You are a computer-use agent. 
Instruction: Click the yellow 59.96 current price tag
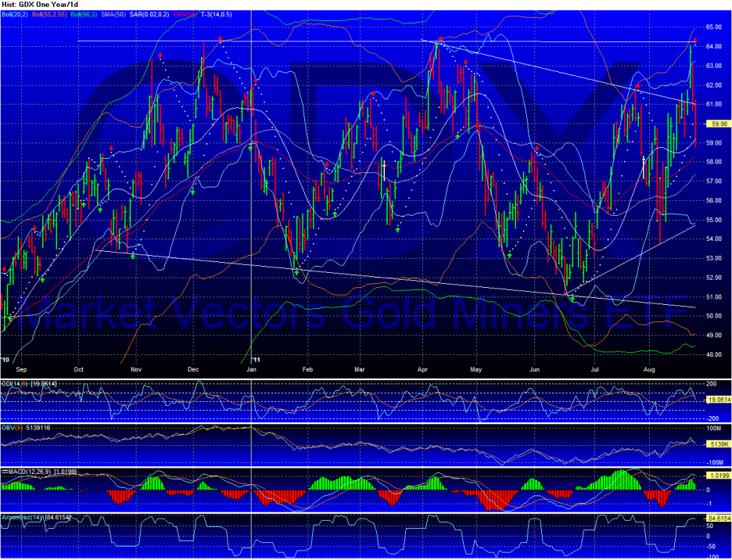[716, 124]
